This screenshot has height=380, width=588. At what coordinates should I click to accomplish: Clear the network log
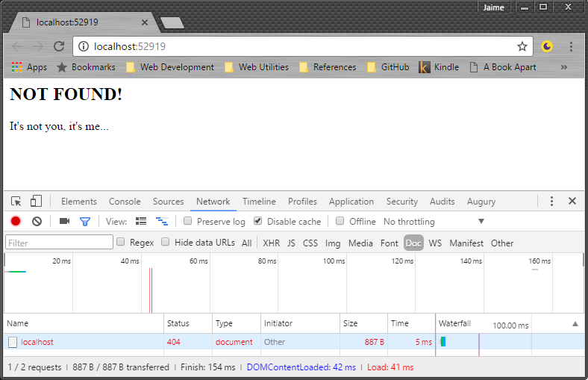pos(37,221)
